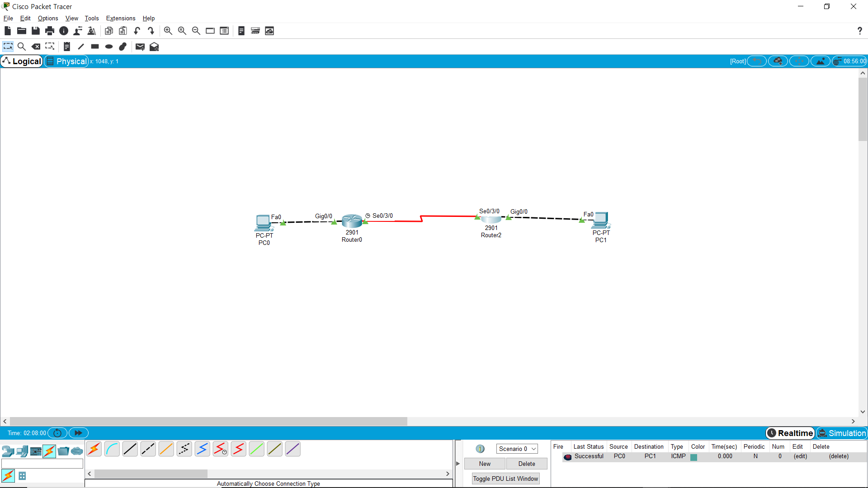868x488 pixels.
Task: Pick the copper straight-through cable
Action: (130, 449)
